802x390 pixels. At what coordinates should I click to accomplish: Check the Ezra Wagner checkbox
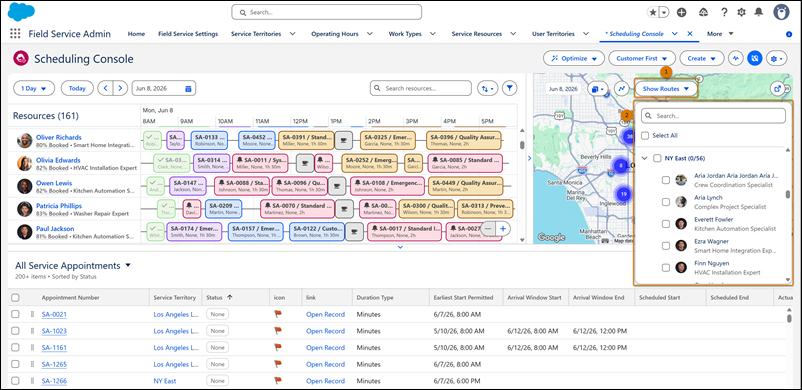pos(665,246)
